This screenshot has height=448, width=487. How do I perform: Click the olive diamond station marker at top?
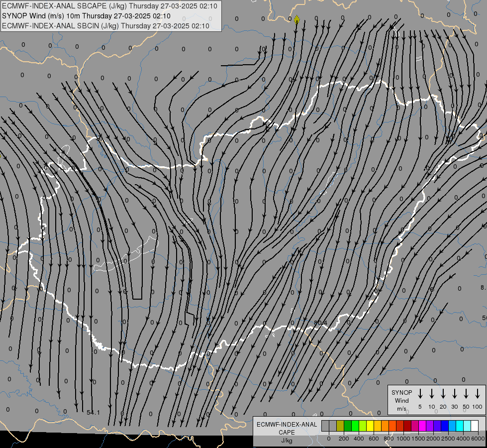[x=296, y=20]
